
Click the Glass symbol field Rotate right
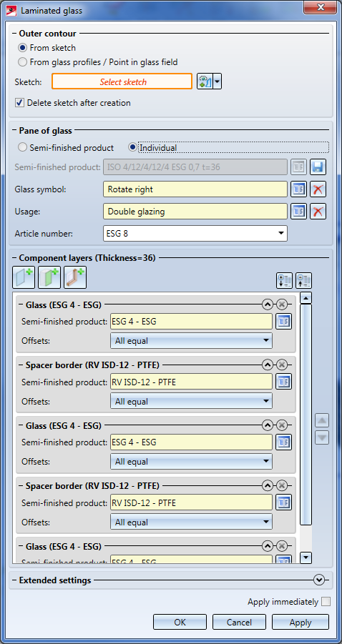[195, 189]
